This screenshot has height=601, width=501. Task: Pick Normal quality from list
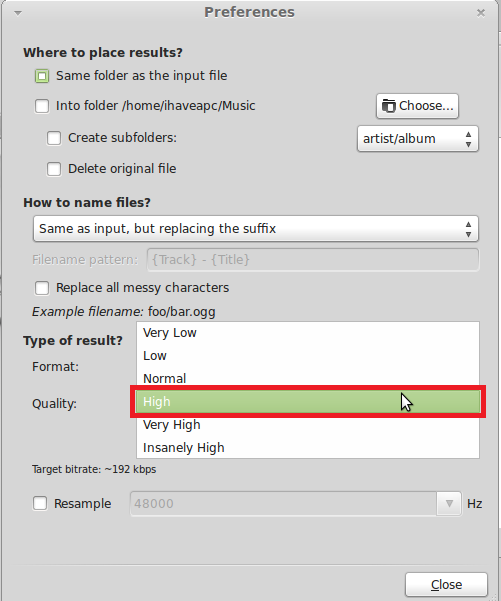pos(308,379)
